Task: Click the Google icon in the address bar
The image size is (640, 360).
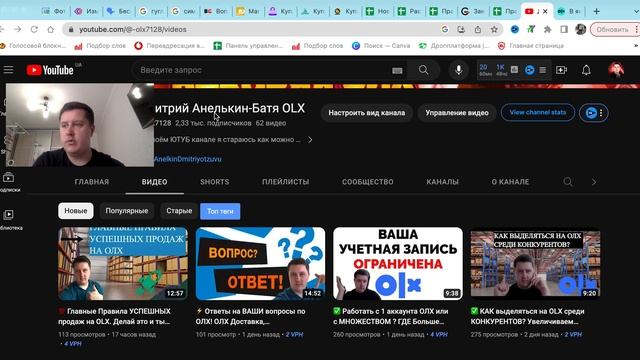Action: [x=445, y=29]
